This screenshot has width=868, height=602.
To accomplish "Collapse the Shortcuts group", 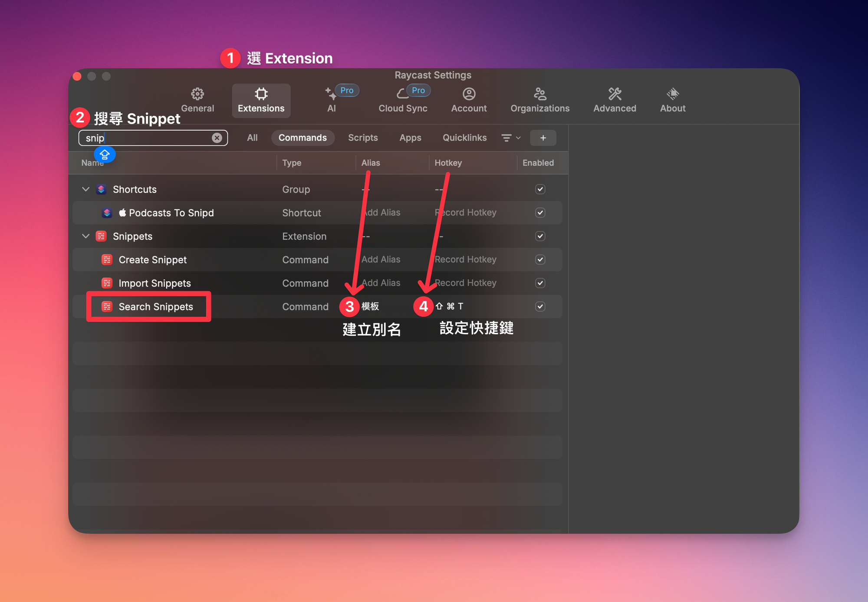I will point(85,189).
